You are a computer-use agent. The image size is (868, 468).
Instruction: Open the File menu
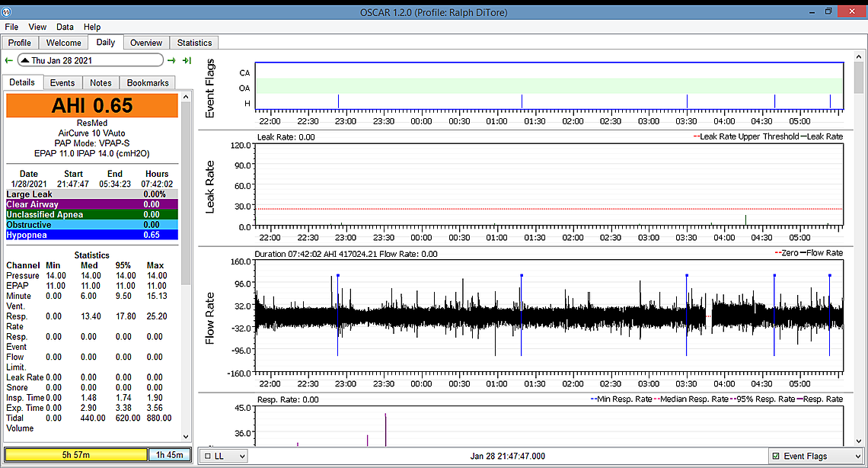(x=11, y=27)
